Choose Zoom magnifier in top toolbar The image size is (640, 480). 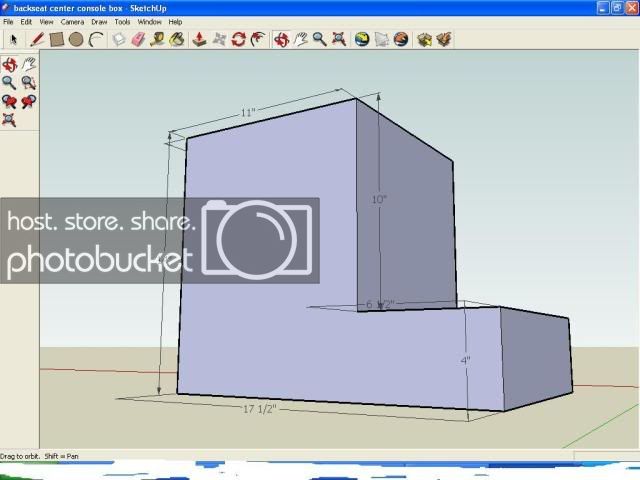[x=320, y=40]
